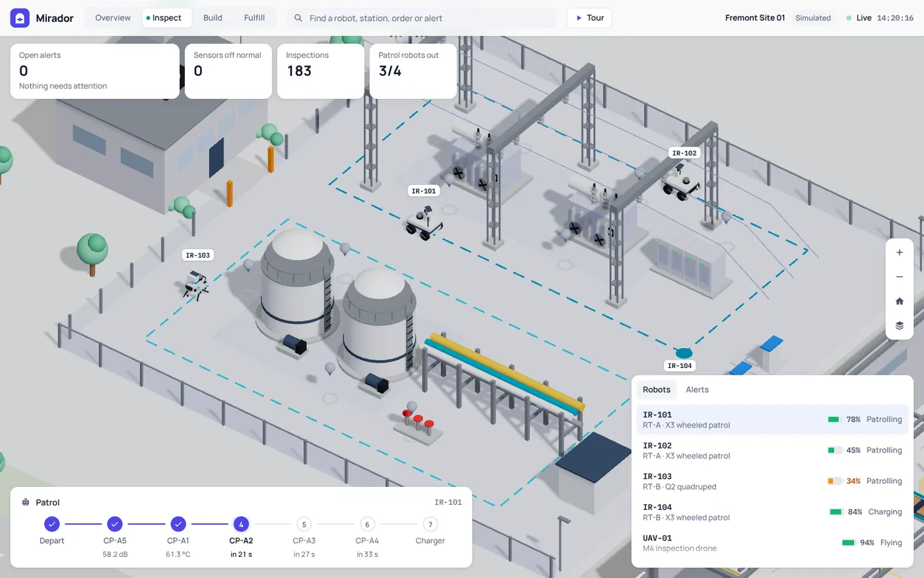Click the IR-103 low battery indicator
The height and width of the screenshot is (578, 924).
tap(834, 481)
